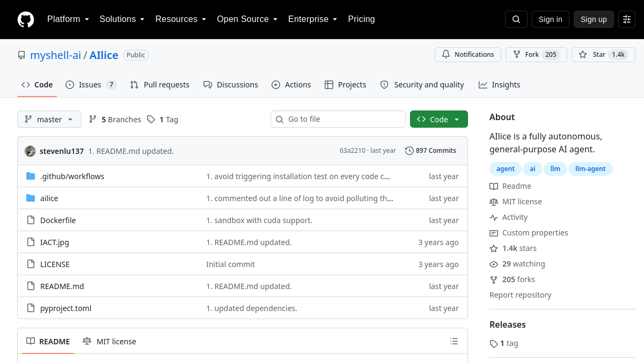Viewport: 644px width, 362px height.
Task: Click the llm topic tag
Action: click(555, 168)
